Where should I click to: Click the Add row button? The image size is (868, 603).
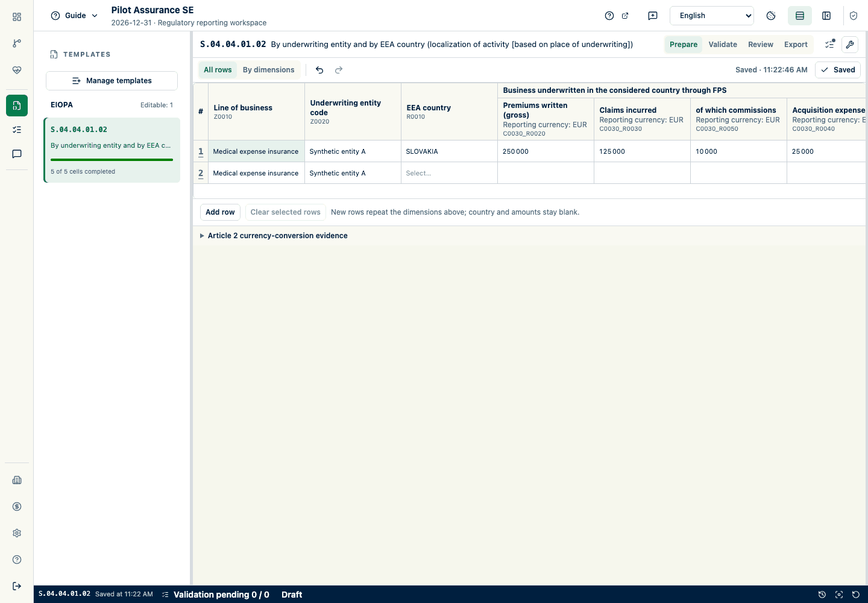[x=220, y=212]
